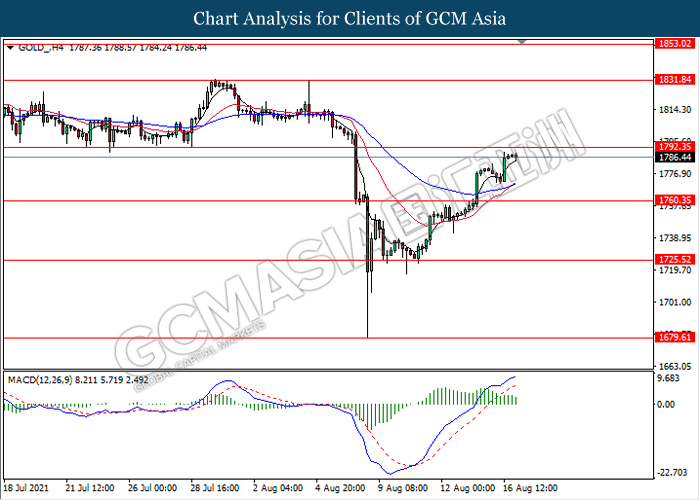Click the Chart Analysis for Clients title
The height and width of the screenshot is (500, 700).
(x=350, y=19)
